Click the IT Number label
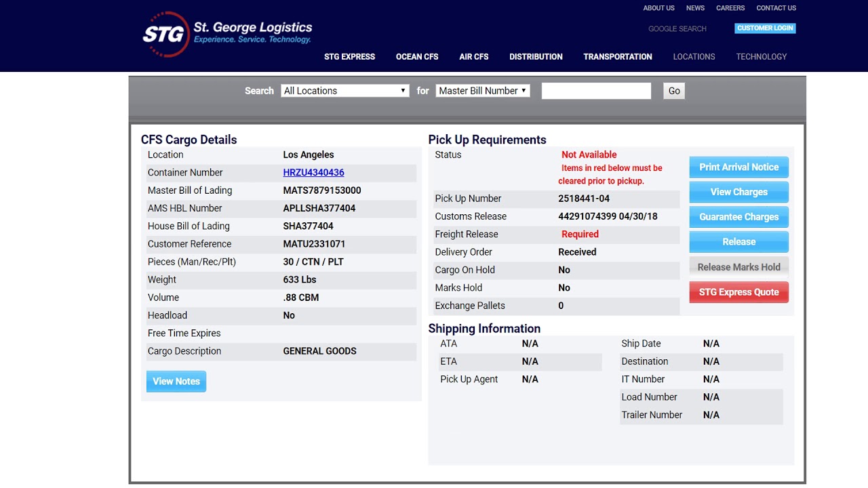Viewport: 868px width, 488px height. point(643,380)
